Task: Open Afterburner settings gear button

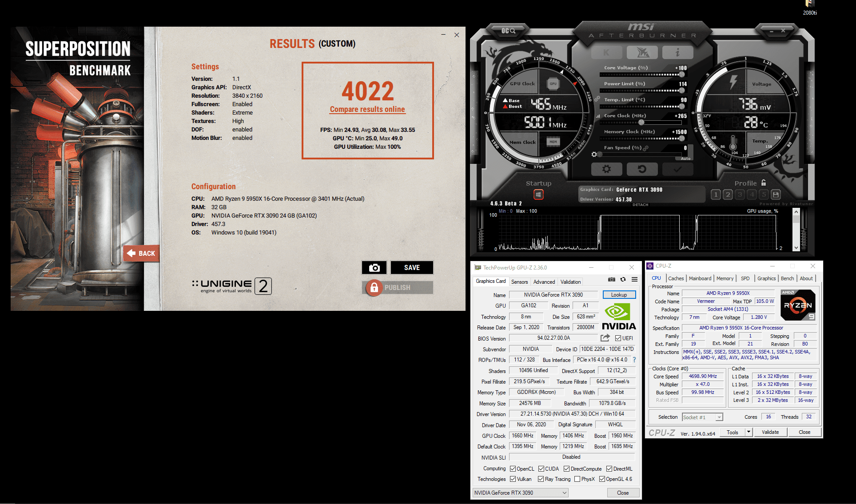Action: pos(606,169)
